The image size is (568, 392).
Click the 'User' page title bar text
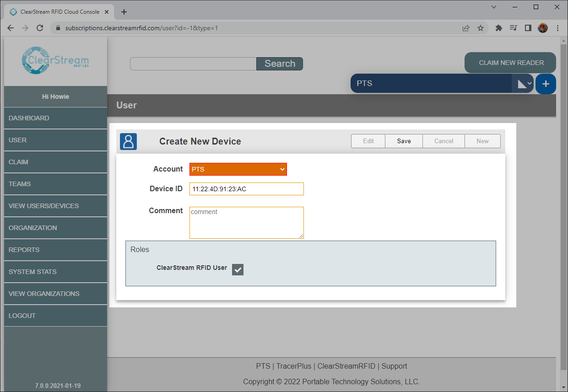(x=126, y=105)
